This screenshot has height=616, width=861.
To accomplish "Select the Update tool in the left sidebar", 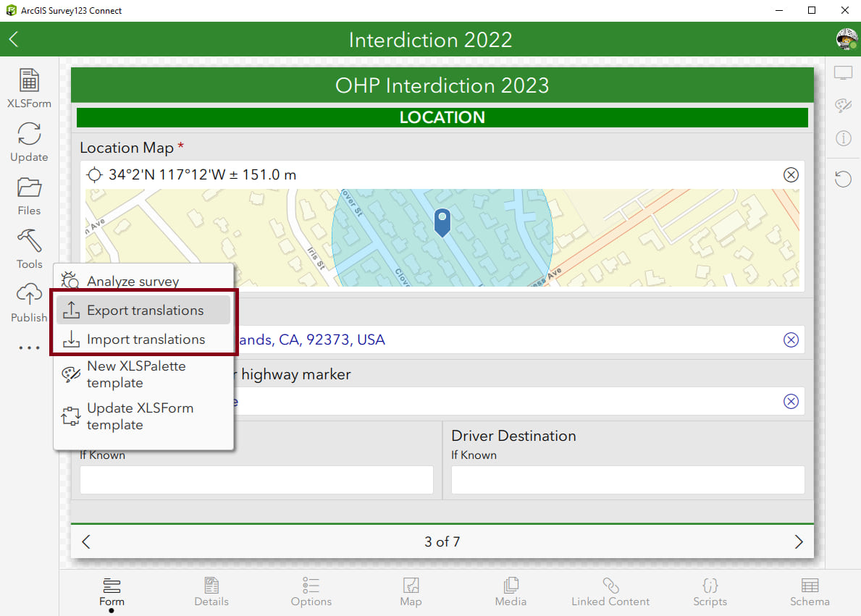I will click(29, 141).
